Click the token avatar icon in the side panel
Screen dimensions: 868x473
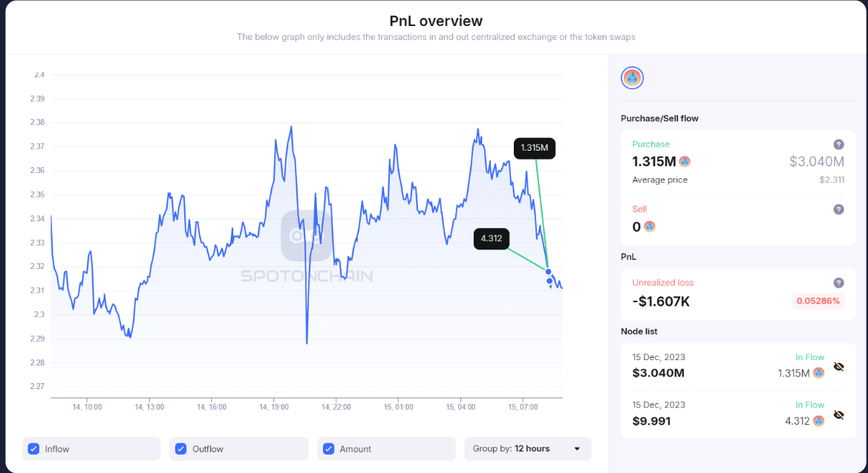[x=632, y=78]
